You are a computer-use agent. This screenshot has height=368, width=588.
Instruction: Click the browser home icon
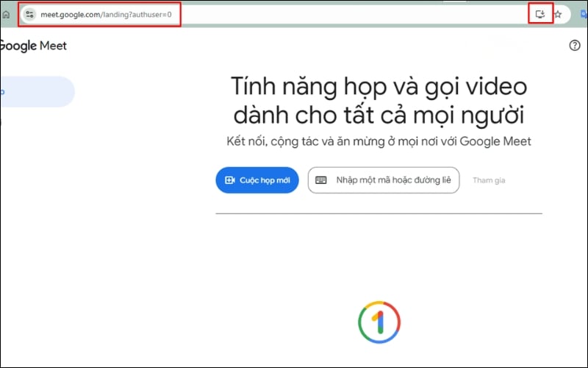[6, 15]
